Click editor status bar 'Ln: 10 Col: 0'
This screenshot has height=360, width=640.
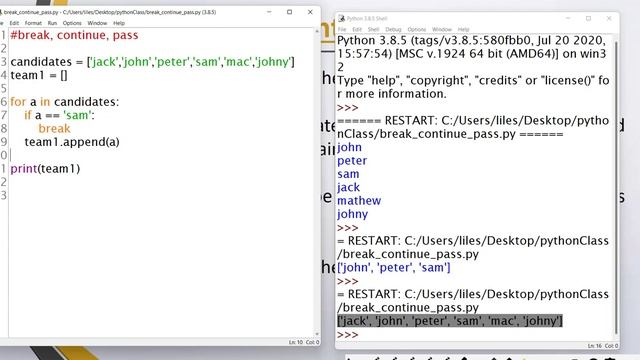pos(304,342)
